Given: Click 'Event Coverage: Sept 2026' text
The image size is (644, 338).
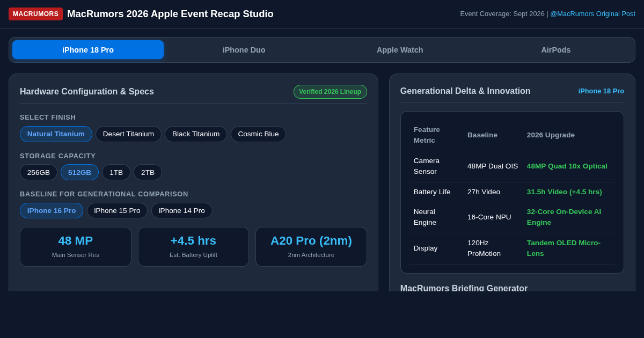Looking at the screenshot, I should click(x=502, y=14).
